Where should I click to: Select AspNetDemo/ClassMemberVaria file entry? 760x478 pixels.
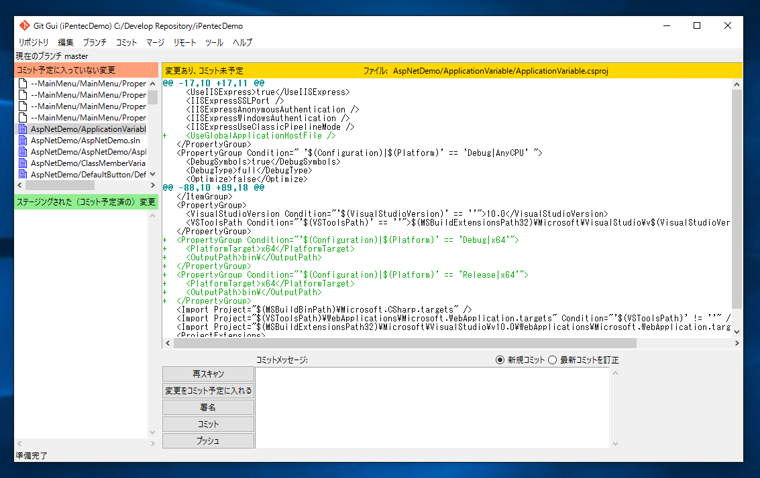(x=88, y=163)
